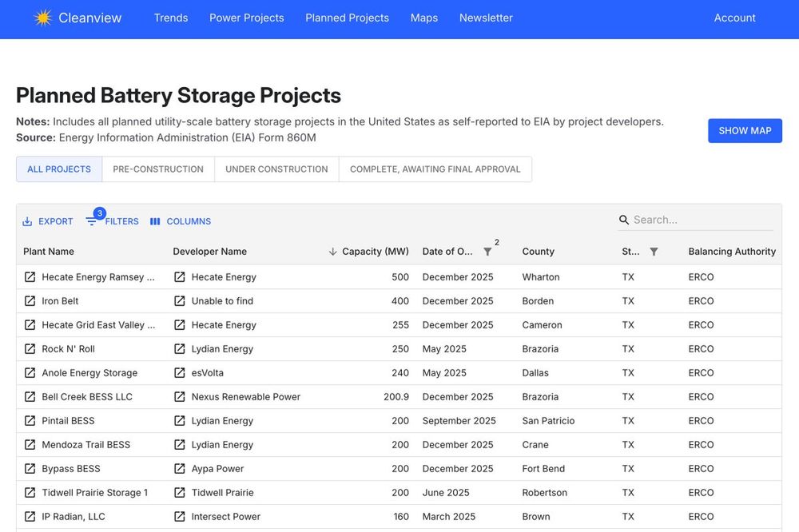The image size is (799, 532).
Task: Sort by Plant Name column header
Action: click(49, 251)
